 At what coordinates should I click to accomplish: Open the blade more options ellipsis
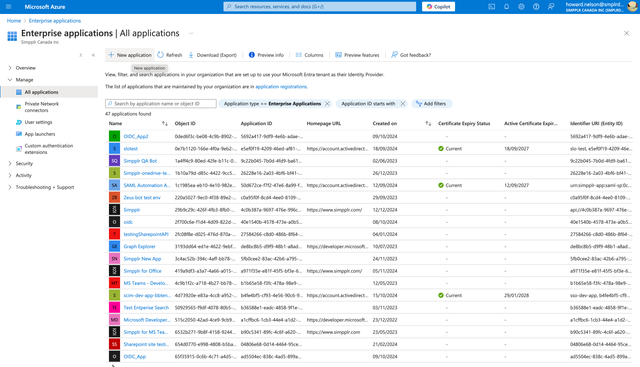[191, 33]
